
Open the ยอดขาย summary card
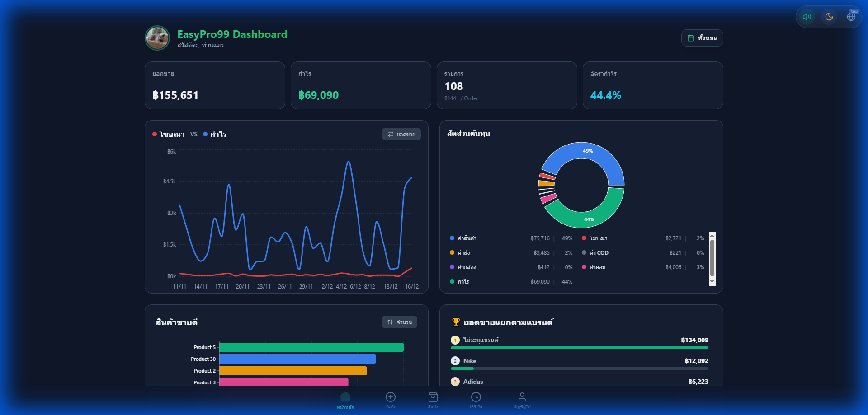pyautogui.click(x=215, y=85)
